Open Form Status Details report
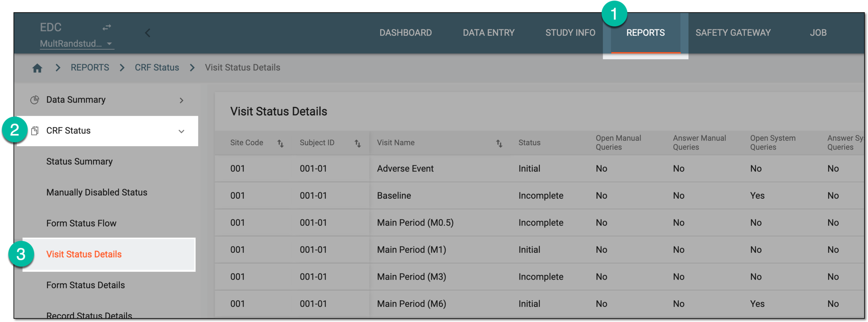The height and width of the screenshot is (322, 868). (85, 285)
